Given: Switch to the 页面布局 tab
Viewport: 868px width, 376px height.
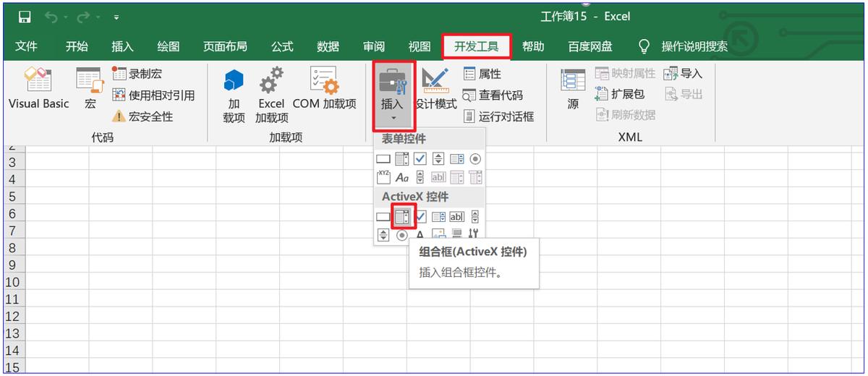Looking at the screenshot, I should [x=225, y=46].
